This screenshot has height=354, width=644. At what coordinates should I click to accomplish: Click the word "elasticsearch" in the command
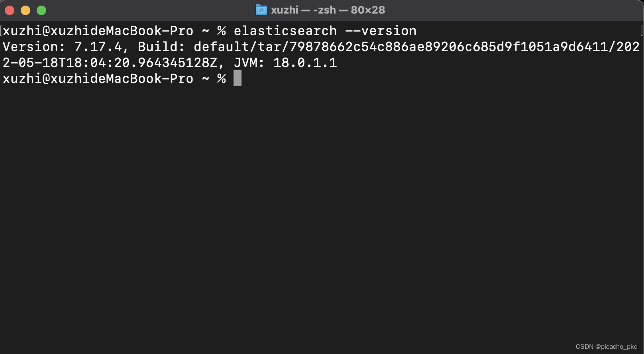tap(285, 31)
